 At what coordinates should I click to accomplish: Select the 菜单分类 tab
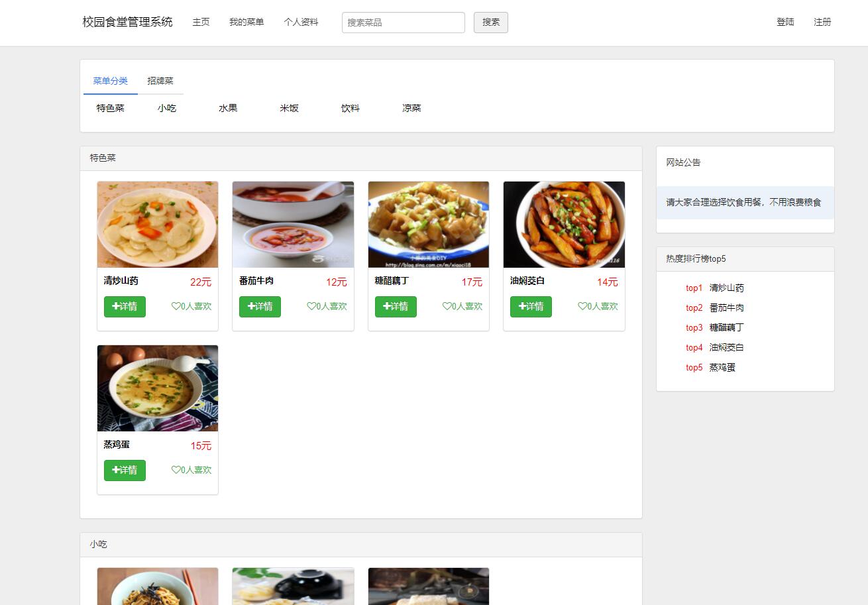pyautogui.click(x=110, y=80)
